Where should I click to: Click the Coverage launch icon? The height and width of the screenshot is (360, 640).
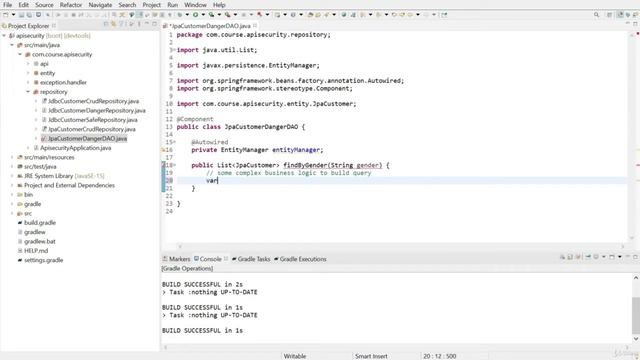pyautogui.click(x=211, y=15)
